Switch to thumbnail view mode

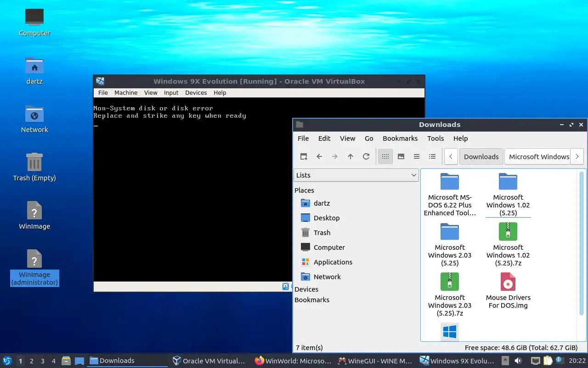(x=401, y=156)
